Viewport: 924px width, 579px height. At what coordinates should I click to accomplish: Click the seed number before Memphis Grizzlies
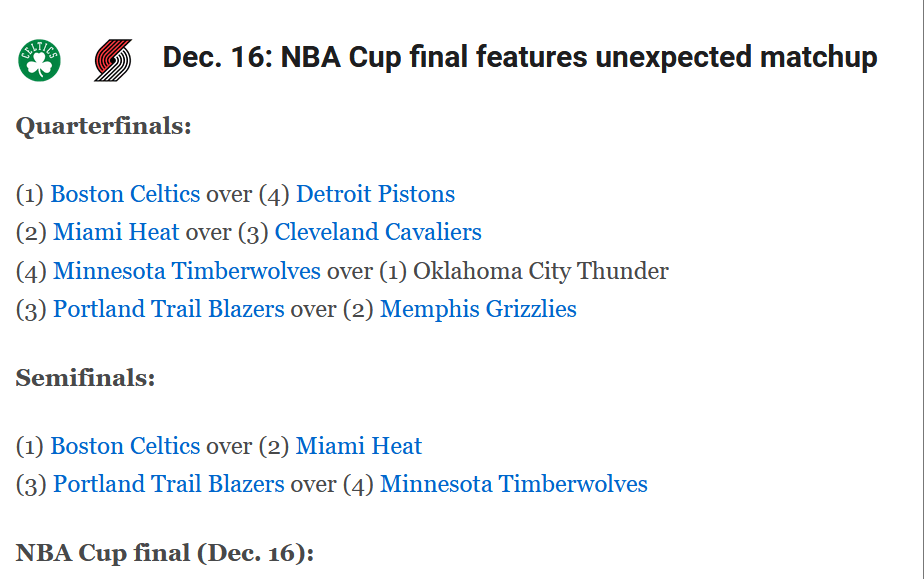(x=358, y=309)
